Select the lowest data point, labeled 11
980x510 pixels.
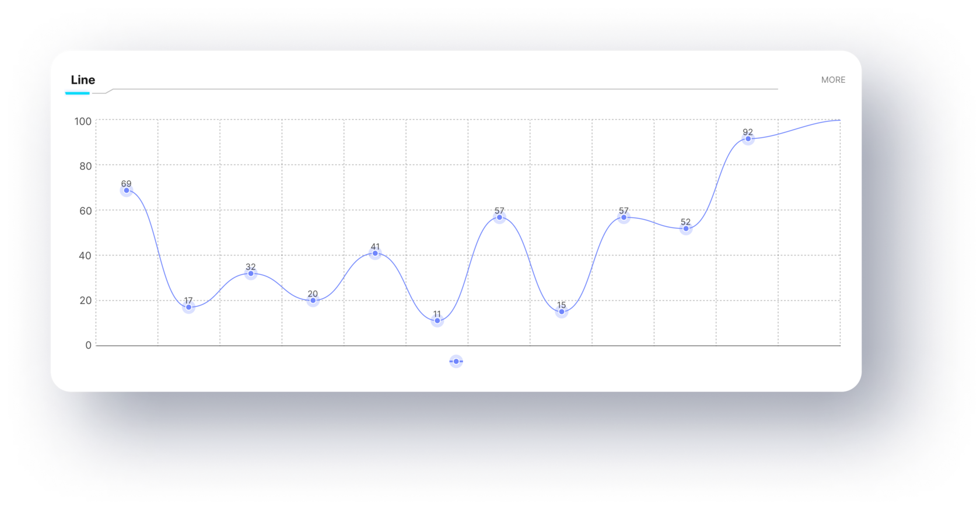click(437, 321)
